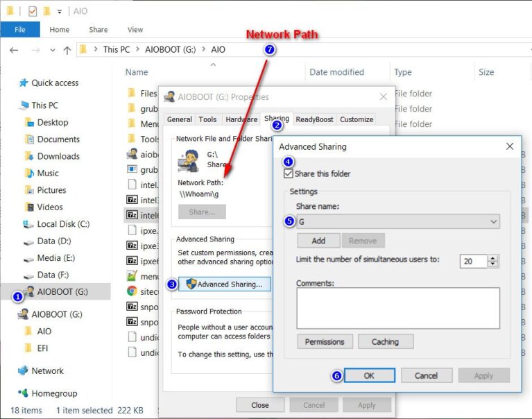Sort by the Date modified column header
Image resolution: width=532 pixels, height=419 pixels.
click(336, 72)
